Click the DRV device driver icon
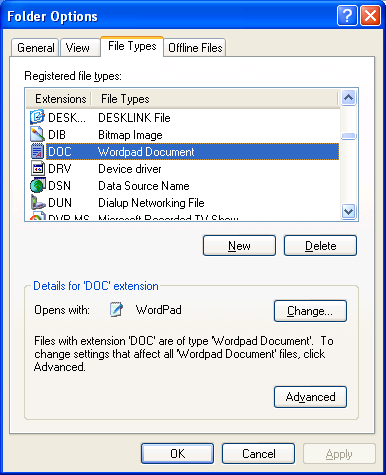 [37, 168]
